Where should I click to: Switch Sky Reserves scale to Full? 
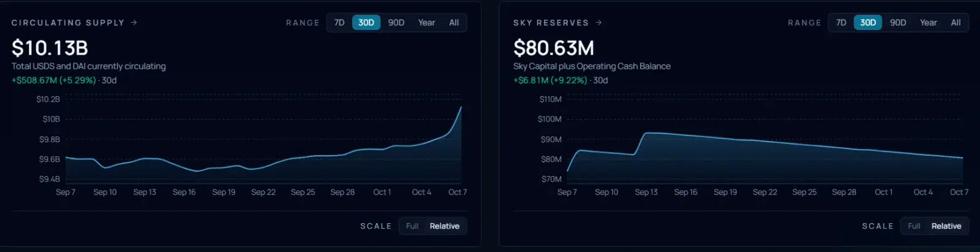(914, 226)
